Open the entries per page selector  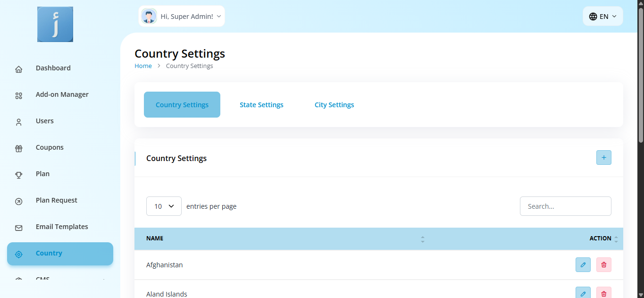[x=164, y=206]
